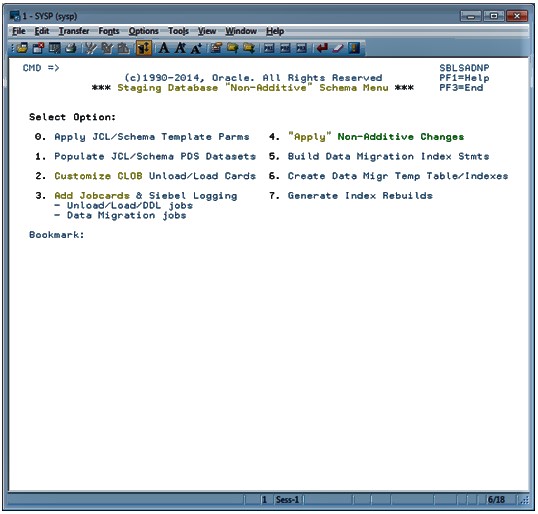The height and width of the screenshot is (514, 538).
Task: Click the screen capture toolbar icon
Action: tap(55, 48)
